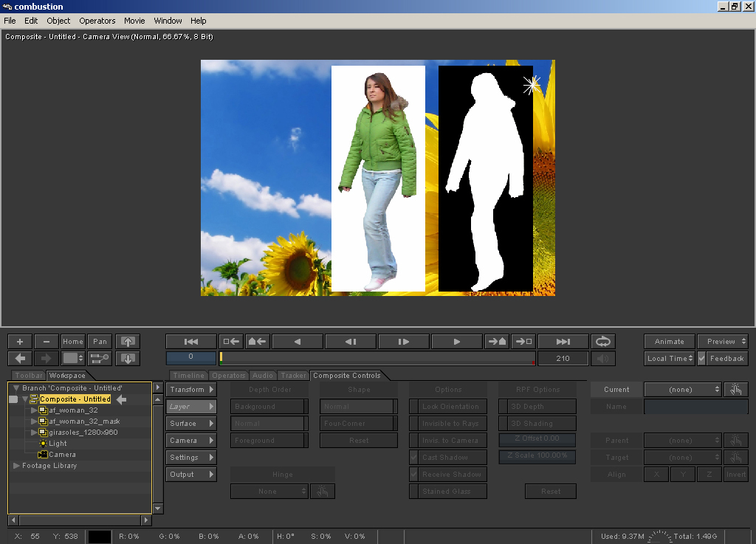Image resolution: width=756 pixels, height=544 pixels.
Task: Toggle the Feedback checkbox
Action: point(702,359)
